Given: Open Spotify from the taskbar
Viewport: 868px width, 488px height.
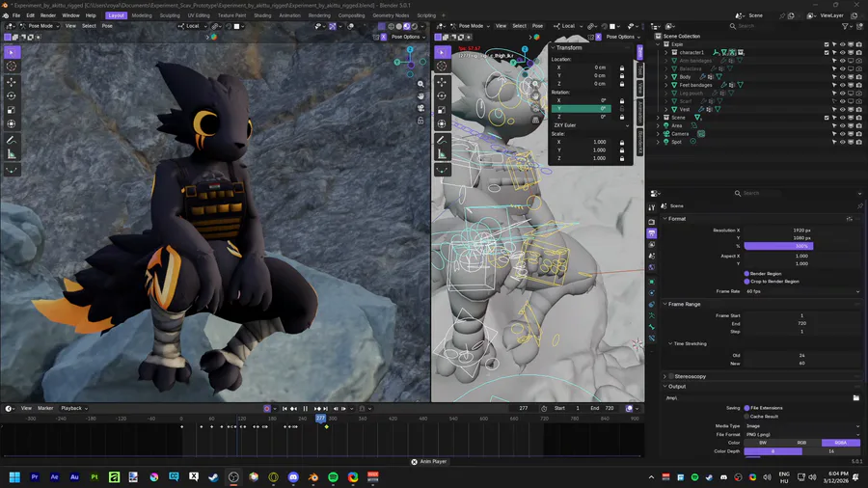Looking at the screenshot, I should (x=334, y=477).
